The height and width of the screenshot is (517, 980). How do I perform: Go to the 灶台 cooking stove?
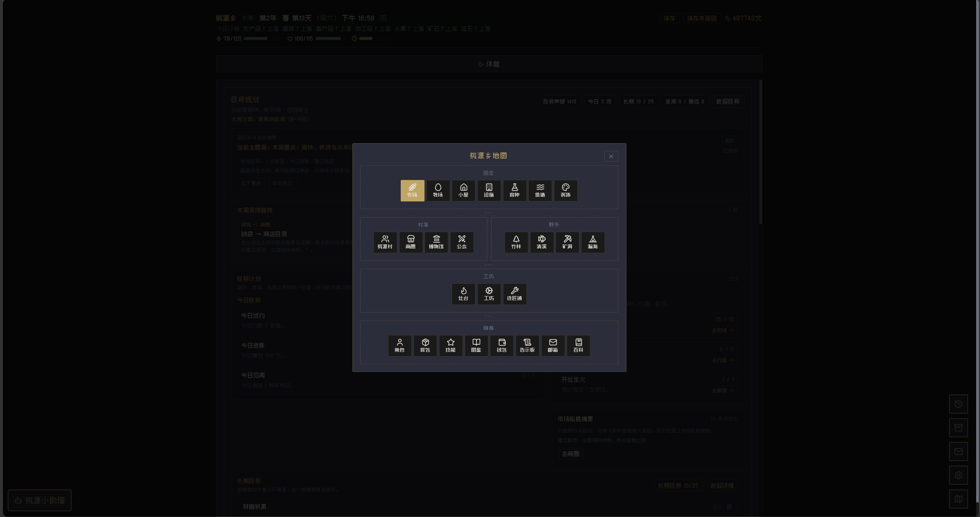click(463, 294)
